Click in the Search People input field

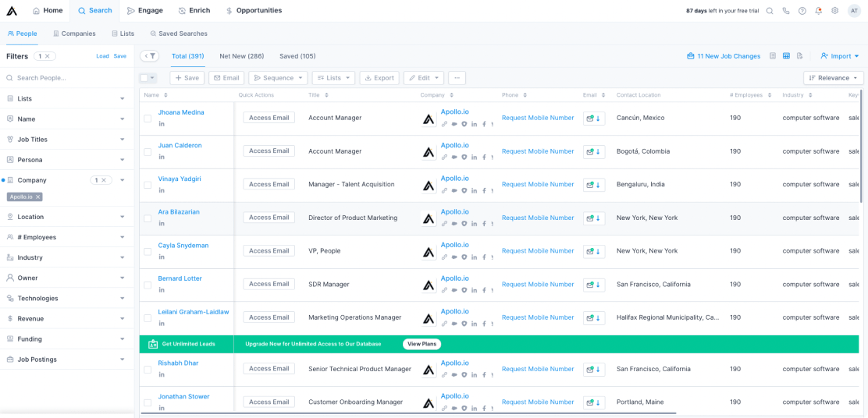click(x=67, y=78)
